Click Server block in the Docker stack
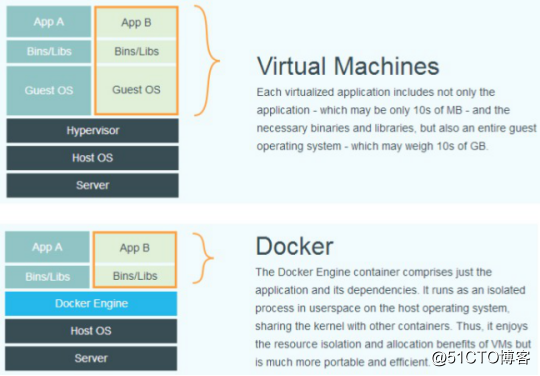The height and width of the screenshot is (376, 540). 91,358
